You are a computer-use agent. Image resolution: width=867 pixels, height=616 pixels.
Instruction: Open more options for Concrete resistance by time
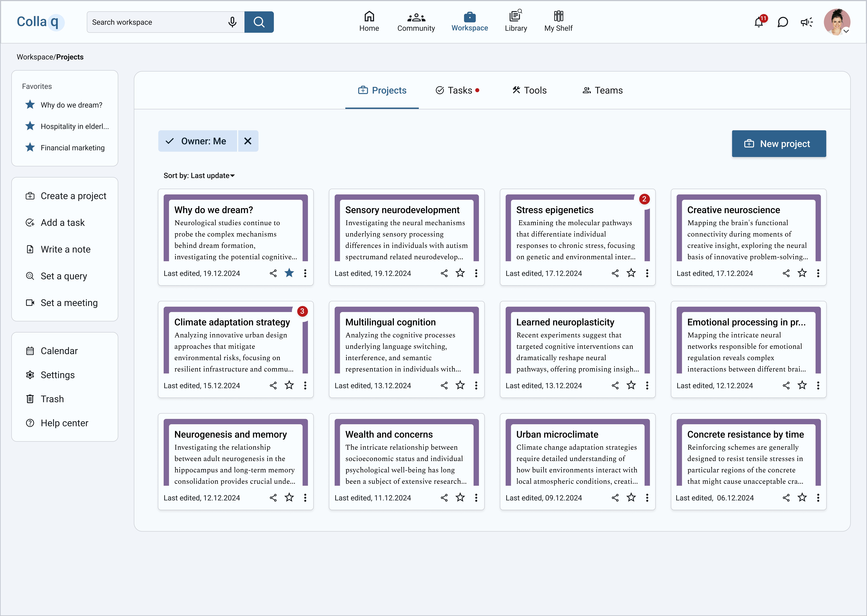(x=818, y=498)
